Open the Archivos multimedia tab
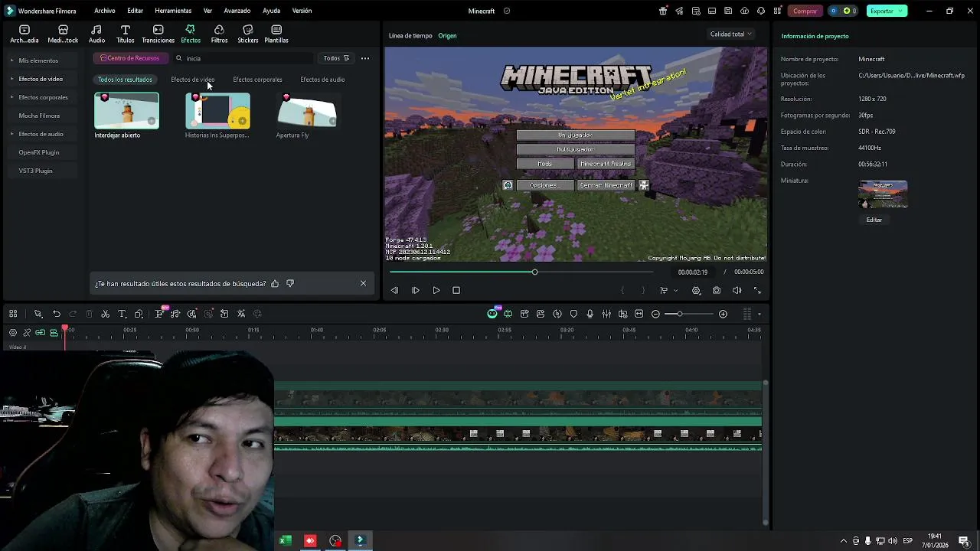The width and height of the screenshot is (980, 551). pos(24,34)
